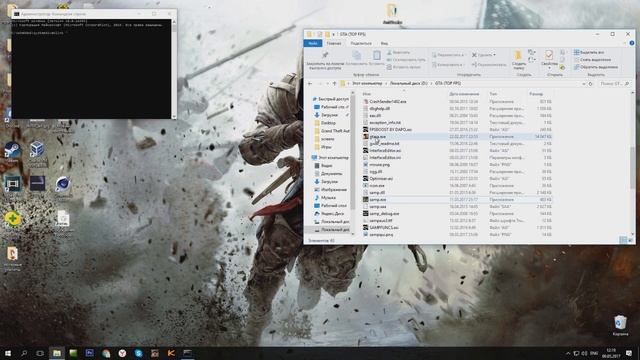
Task: Click the Copy path command in ribbon
Action: click(406, 60)
